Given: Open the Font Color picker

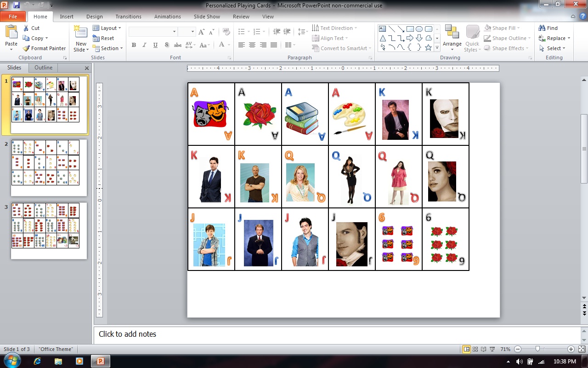Looking at the screenshot, I should (x=224, y=45).
